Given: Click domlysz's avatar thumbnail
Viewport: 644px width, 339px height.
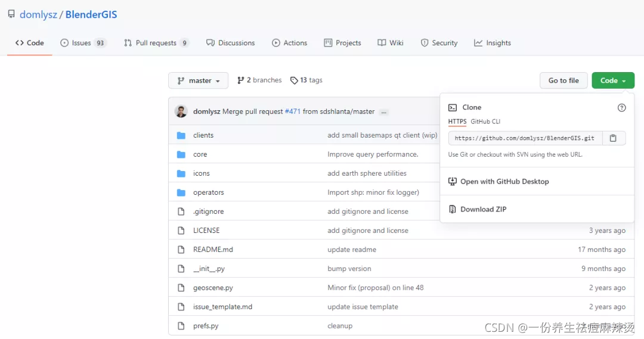Looking at the screenshot, I should (x=181, y=111).
